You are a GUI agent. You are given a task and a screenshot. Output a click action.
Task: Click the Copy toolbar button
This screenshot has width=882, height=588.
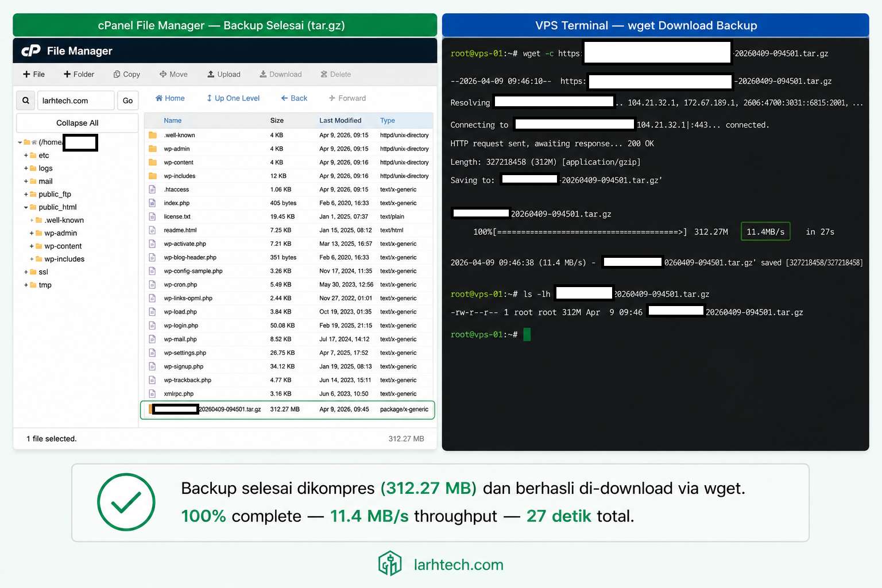coord(127,74)
